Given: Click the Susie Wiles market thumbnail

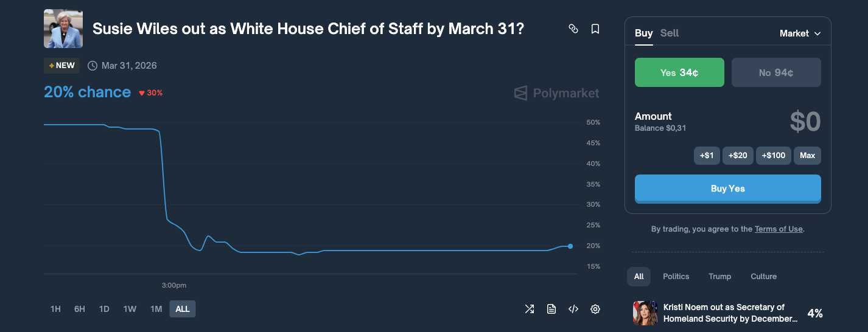Looking at the screenshot, I should click(x=63, y=29).
